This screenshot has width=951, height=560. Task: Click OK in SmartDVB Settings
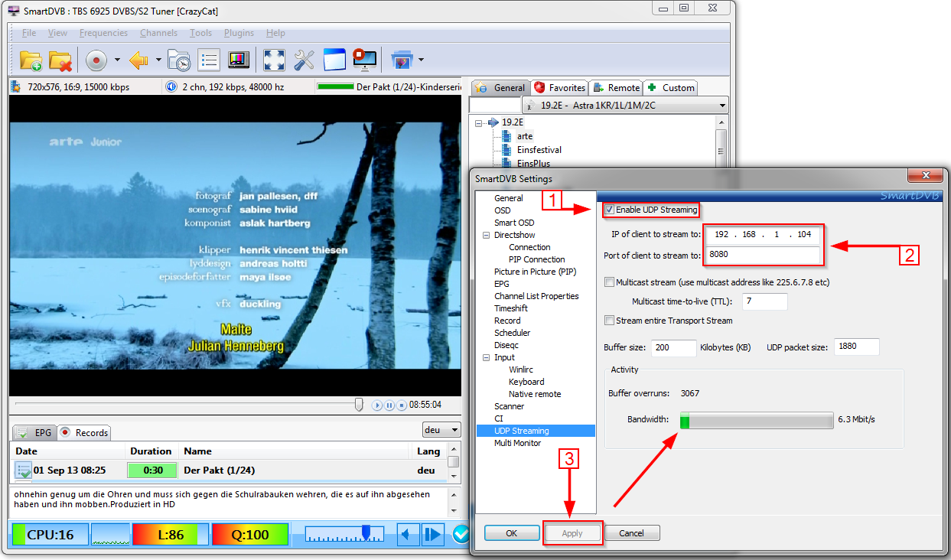point(512,533)
